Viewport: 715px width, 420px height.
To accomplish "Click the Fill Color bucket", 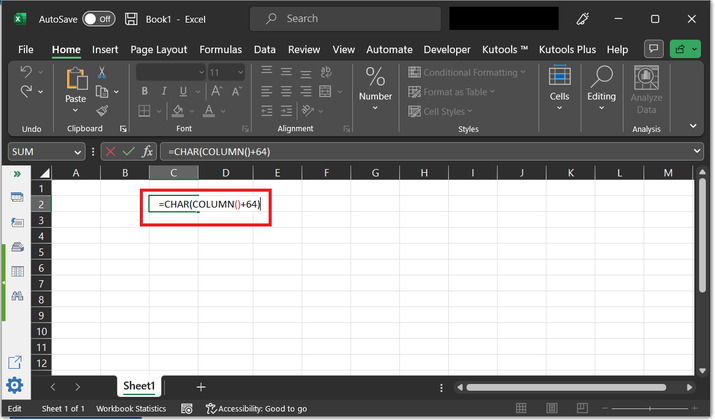I will click(x=178, y=111).
